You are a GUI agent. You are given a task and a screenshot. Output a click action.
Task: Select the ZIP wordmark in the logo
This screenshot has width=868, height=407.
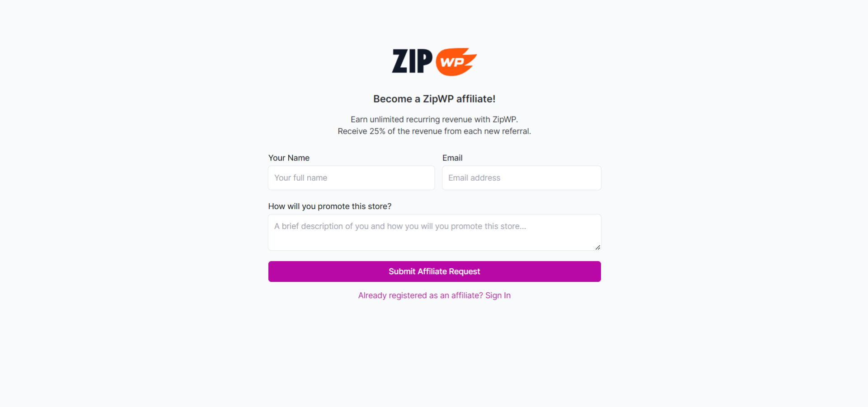(412, 61)
